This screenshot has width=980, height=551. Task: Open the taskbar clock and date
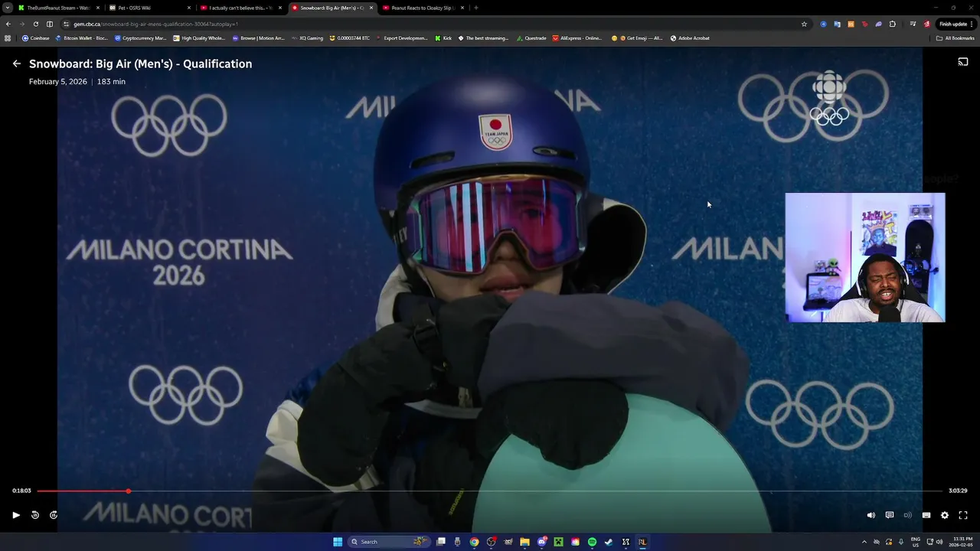pos(961,542)
